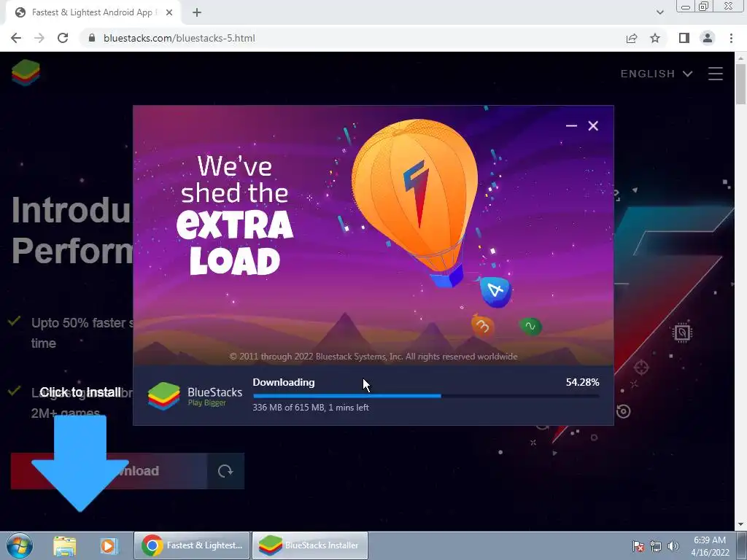Click the red Download button on webpage
Image resolution: width=747 pixels, height=560 pixels.
click(109, 471)
